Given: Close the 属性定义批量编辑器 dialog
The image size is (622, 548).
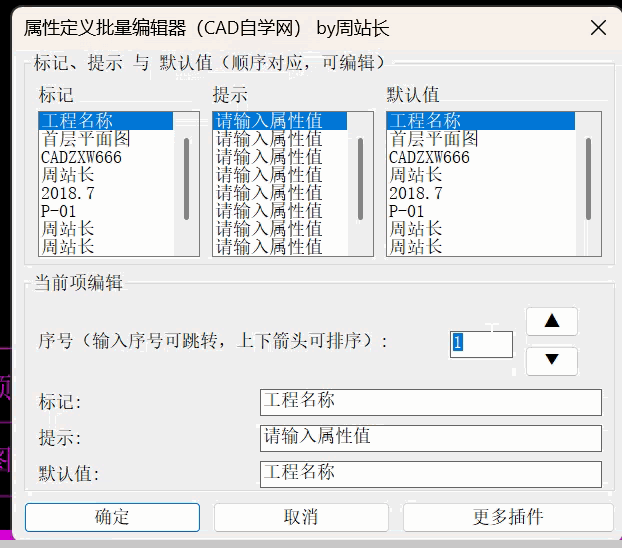Looking at the screenshot, I should pos(598,28).
